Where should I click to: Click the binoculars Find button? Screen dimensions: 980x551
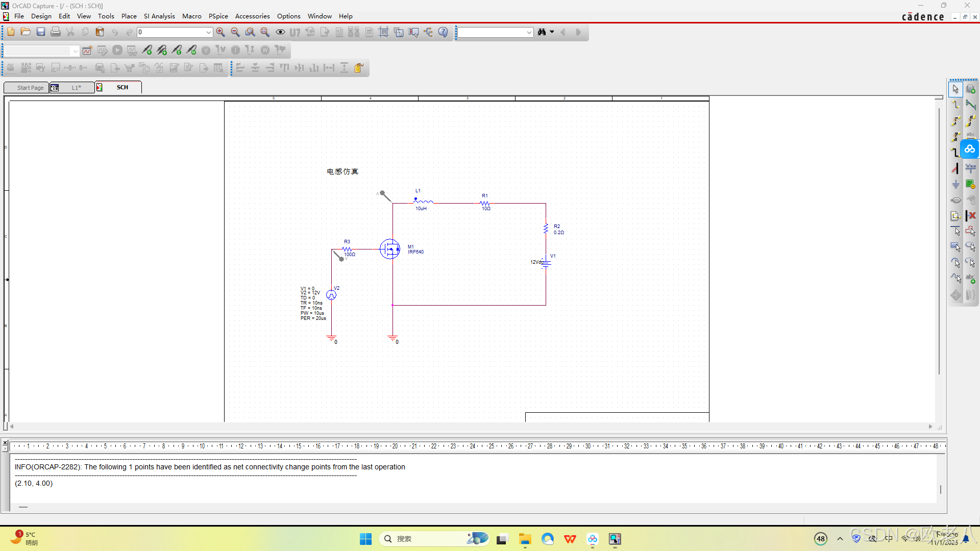[x=542, y=32]
